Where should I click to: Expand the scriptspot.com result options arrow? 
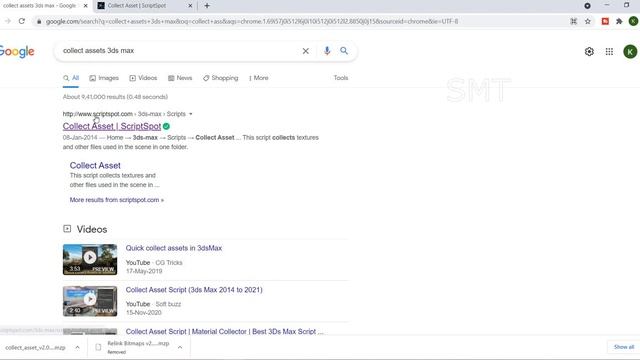tap(191, 114)
